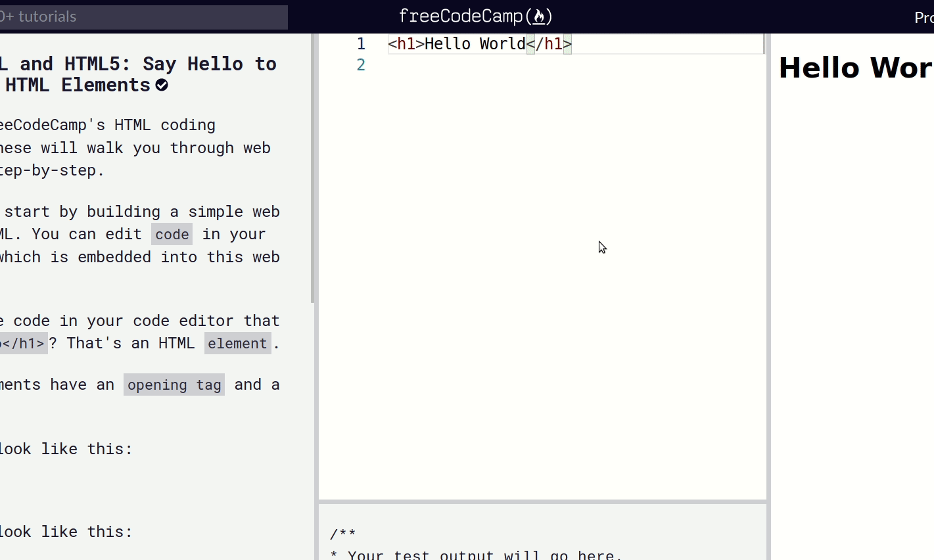Click the empty preview area below Hello World

854,263
